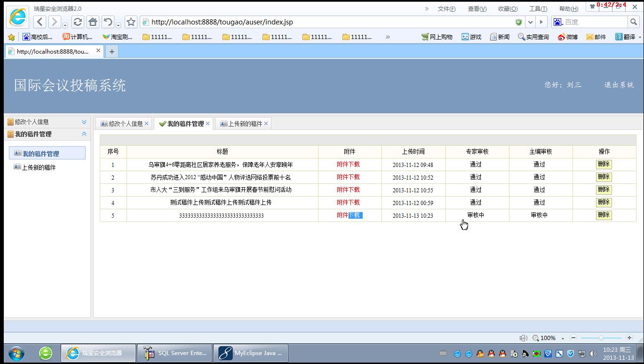Open the 查看(V) menu

(477, 8)
